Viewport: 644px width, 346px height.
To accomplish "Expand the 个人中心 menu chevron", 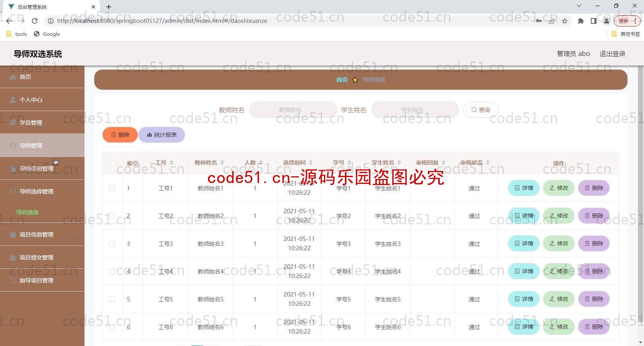I will tap(74, 99).
